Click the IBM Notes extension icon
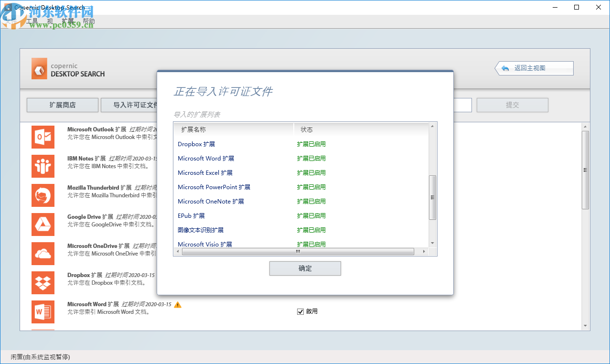Image resolution: width=610 pixels, height=364 pixels. pos(42,166)
